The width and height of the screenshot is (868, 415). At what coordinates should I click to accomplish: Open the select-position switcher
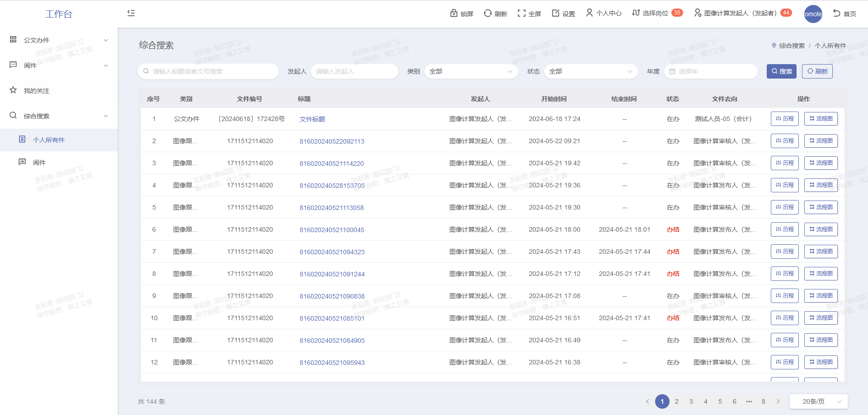pyautogui.click(x=657, y=13)
